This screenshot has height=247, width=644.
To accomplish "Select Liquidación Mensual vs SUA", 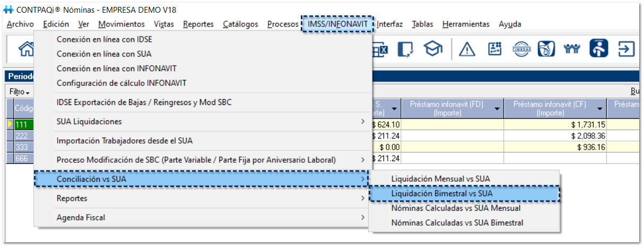I will coord(464,179).
